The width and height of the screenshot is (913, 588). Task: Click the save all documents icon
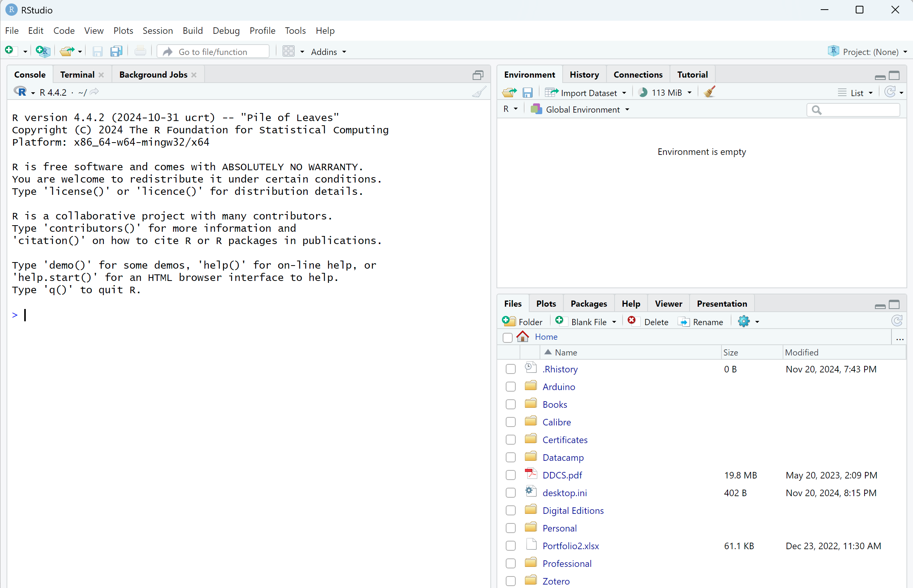point(116,51)
